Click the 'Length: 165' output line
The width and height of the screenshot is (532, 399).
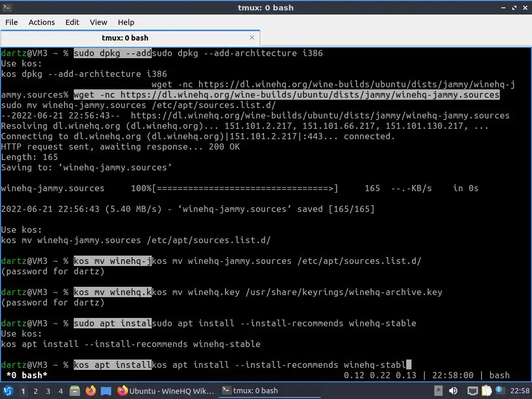coord(30,157)
